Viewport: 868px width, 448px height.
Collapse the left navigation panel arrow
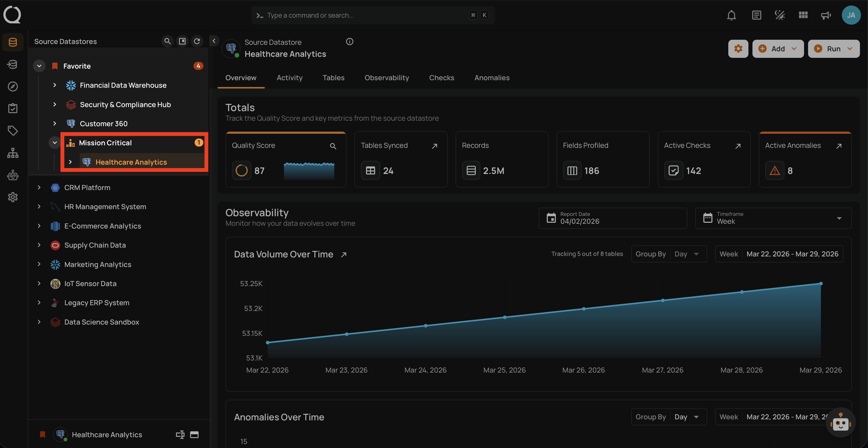tap(214, 41)
